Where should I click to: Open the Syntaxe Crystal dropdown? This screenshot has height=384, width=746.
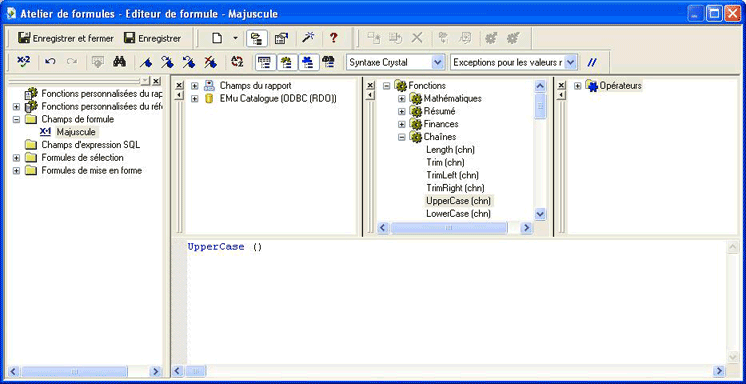click(438, 62)
